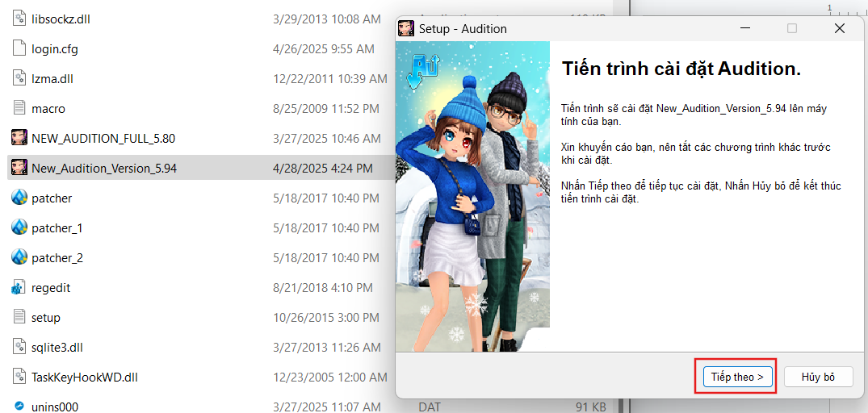Click date 10/26/2015 3:00 PM
The width and height of the screenshot is (868, 413).
[x=326, y=318]
